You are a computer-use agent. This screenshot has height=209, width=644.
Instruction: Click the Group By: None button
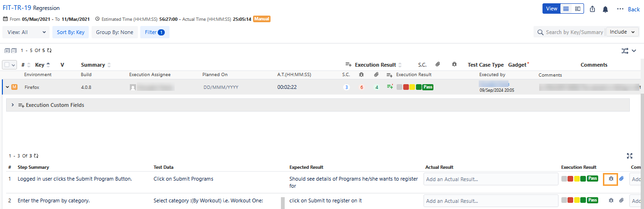click(115, 32)
